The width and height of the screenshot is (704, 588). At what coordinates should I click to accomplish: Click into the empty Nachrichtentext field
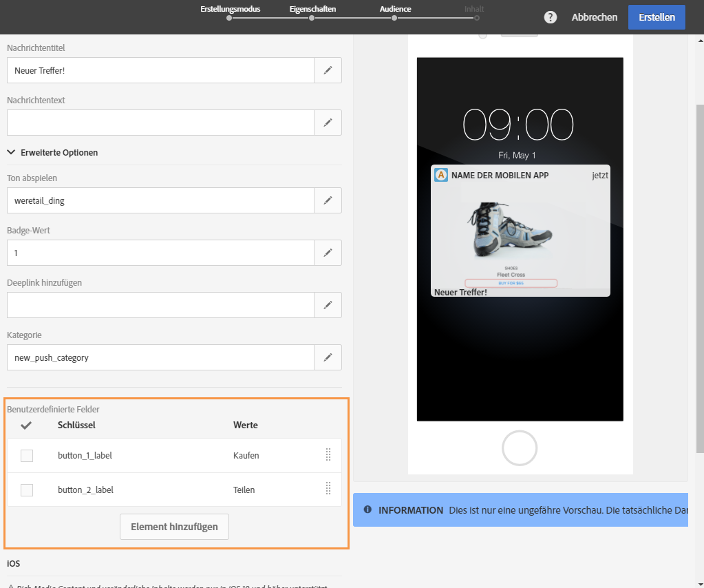160,122
